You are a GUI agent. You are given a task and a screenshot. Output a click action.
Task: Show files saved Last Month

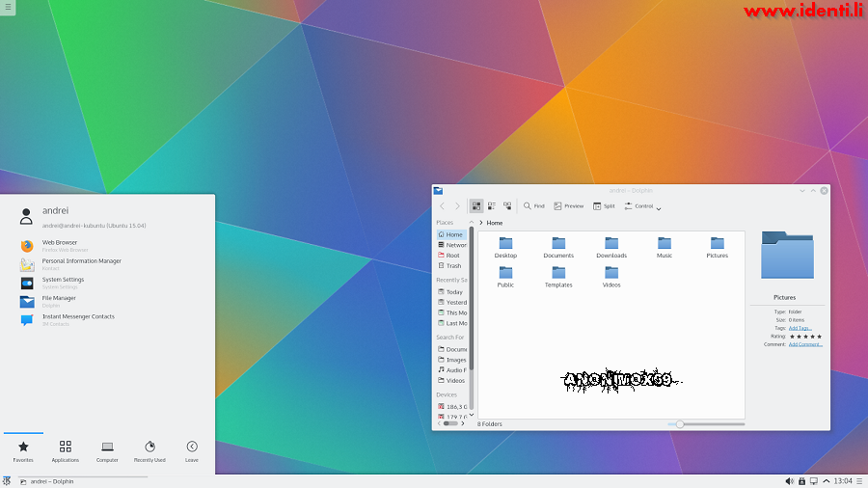click(451, 324)
